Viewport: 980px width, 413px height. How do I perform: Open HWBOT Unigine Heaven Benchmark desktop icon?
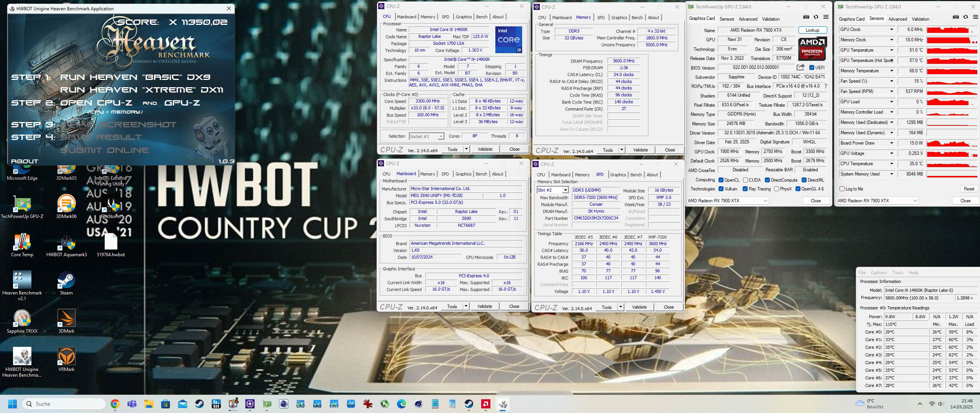click(22, 362)
